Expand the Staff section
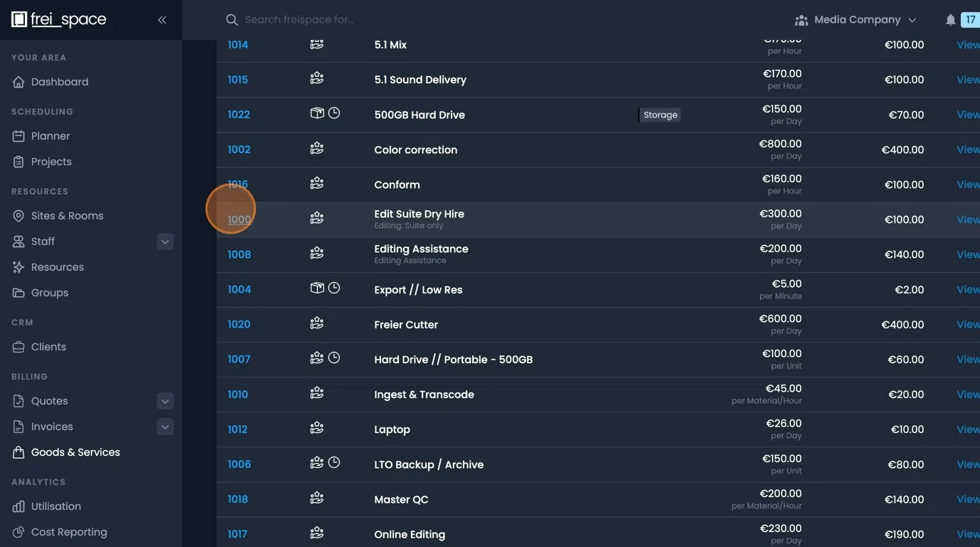 click(165, 241)
